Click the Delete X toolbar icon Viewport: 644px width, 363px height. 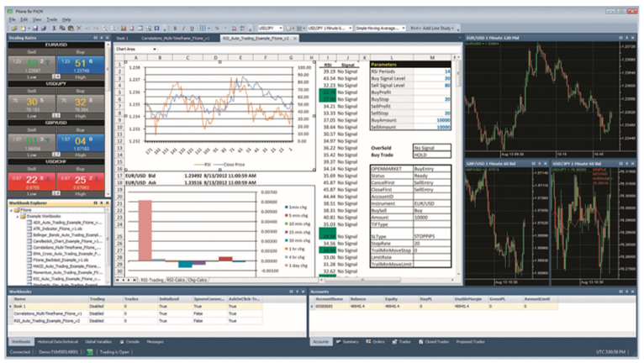click(79, 29)
